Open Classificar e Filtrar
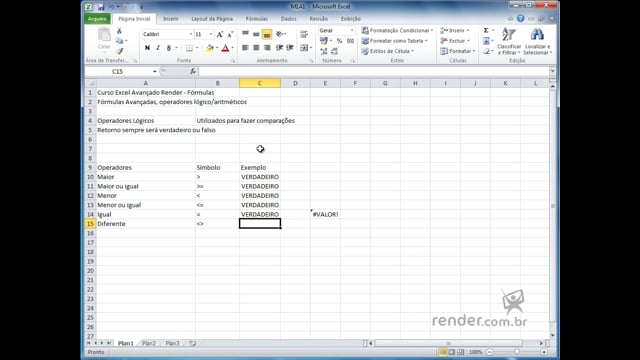The height and width of the screenshot is (360, 640). [x=509, y=41]
